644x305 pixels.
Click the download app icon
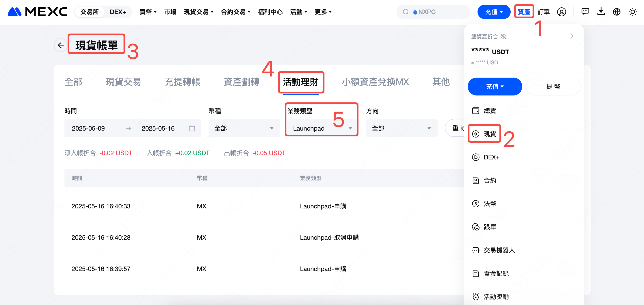(x=601, y=11)
